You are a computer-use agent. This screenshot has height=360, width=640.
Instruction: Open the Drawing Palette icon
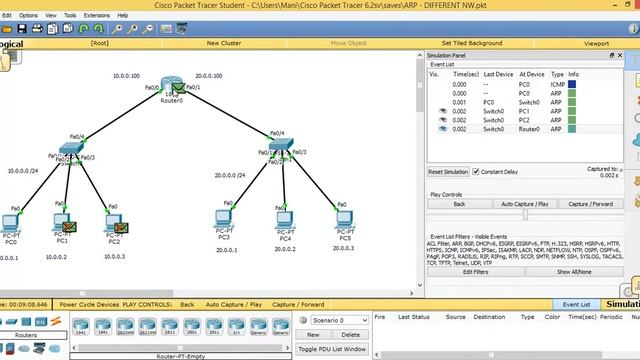[x=166, y=29]
